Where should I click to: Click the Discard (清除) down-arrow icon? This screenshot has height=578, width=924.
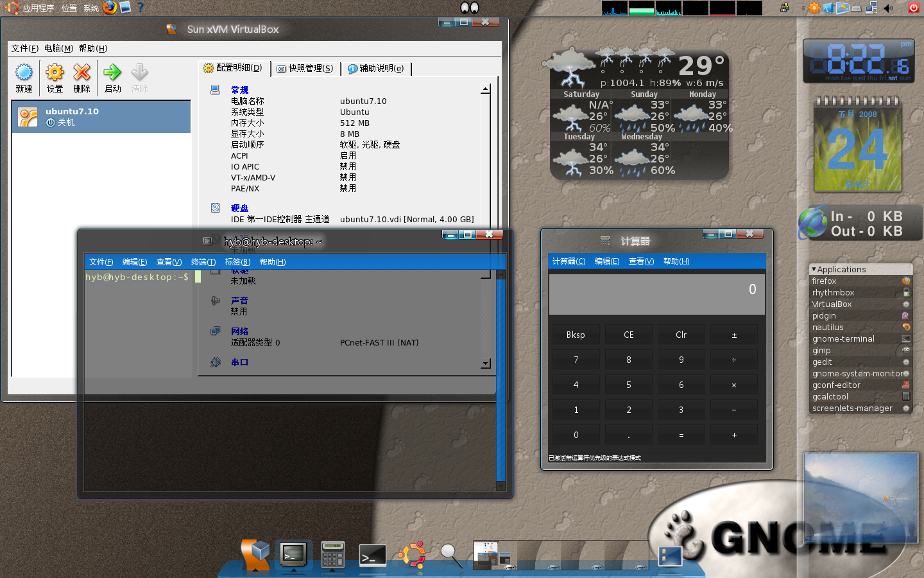point(139,78)
